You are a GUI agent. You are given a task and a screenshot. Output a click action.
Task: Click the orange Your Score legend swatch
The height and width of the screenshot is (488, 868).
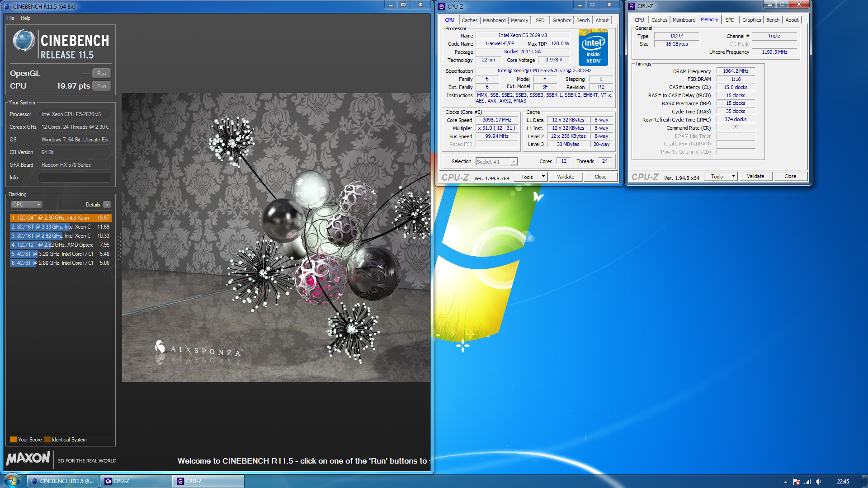click(13, 440)
